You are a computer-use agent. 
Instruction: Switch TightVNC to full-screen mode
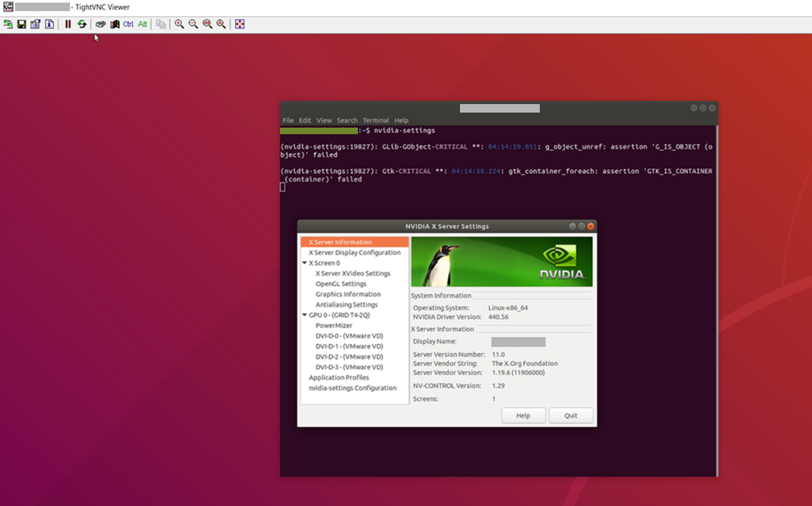240,24
